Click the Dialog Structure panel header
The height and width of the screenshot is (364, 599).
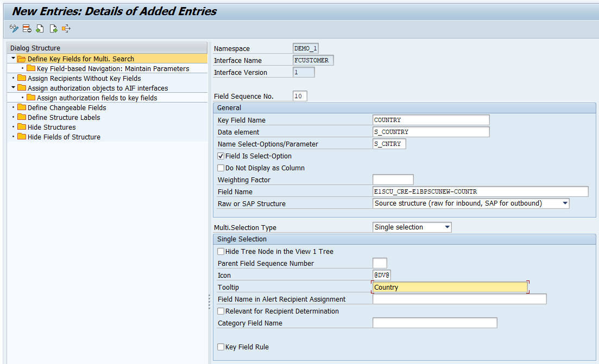click(107, 48)
